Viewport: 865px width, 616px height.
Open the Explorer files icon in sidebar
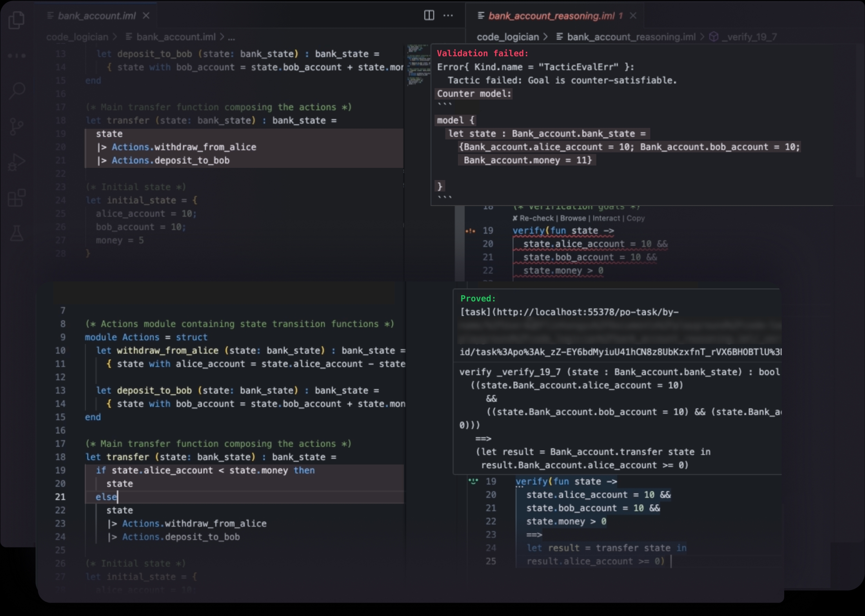pyautogui.click(x=16, y=20)
